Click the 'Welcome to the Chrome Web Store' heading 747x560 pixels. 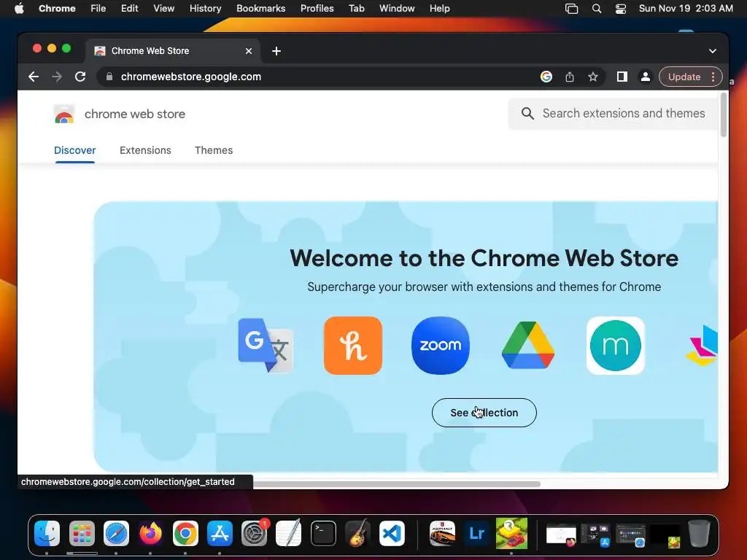pyautogui.click(x=484, y=259)
